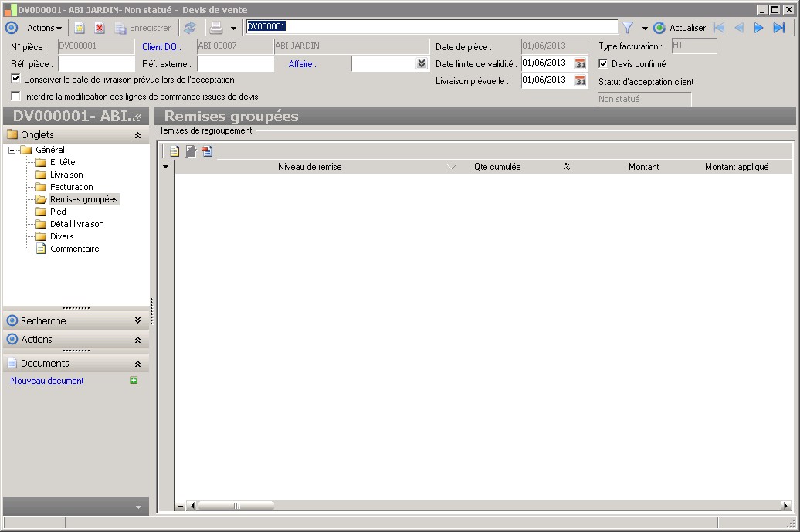This screenshot has height=532, width=800.
Task: Click the new document toolbar icon
Action: point(80,28)
